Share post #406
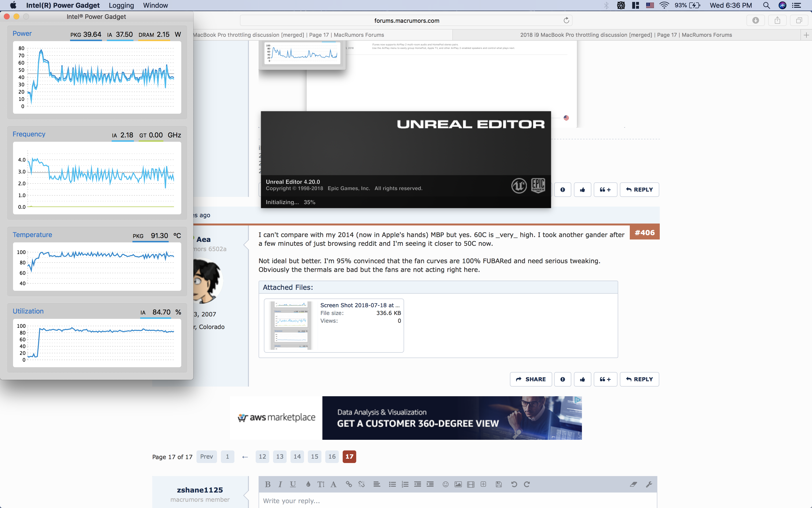Image resolution: width=812 pixels, height=508 pixels. (531, 379)
